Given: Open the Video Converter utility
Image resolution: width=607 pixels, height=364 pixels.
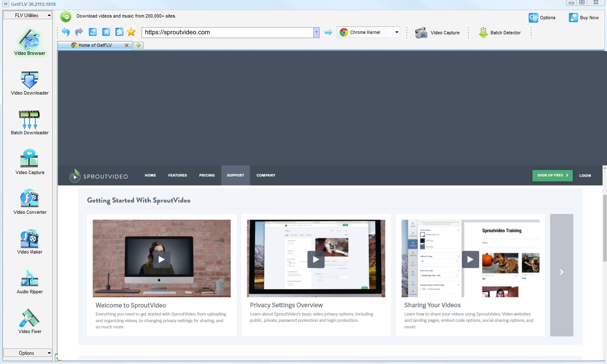Looking at the screenshot, I should pyautogui.click(x=30, y=202).
